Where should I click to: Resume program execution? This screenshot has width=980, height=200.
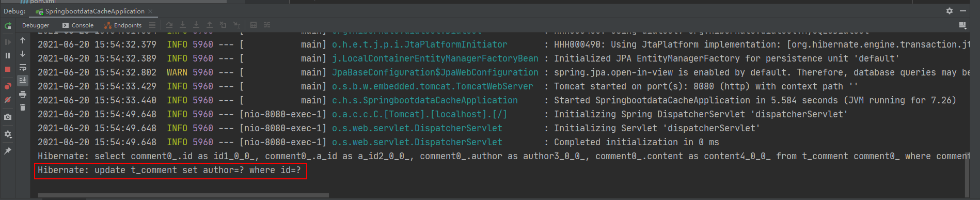click(8, 42)
